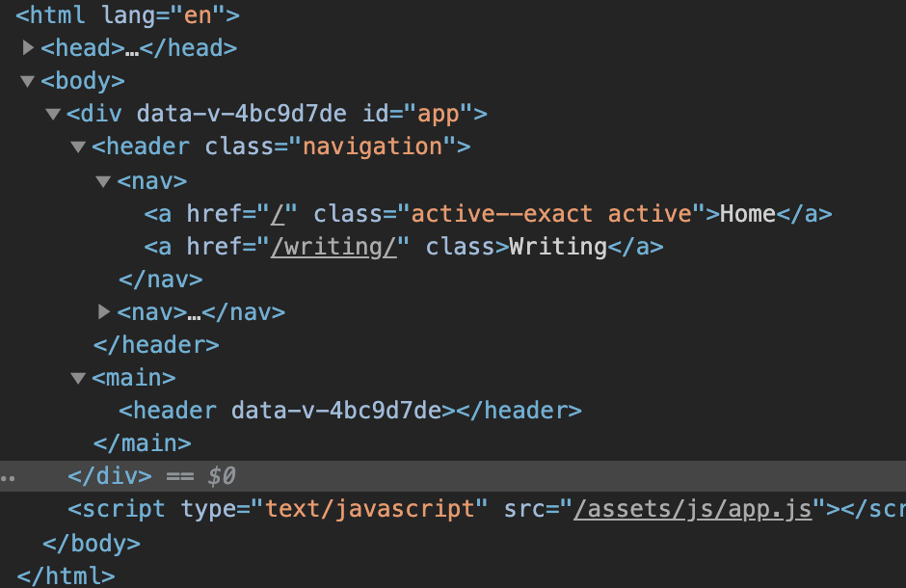Screen dimensions: 906x588
Task: Select the Home anchor text
Action: tap(748, 214)
